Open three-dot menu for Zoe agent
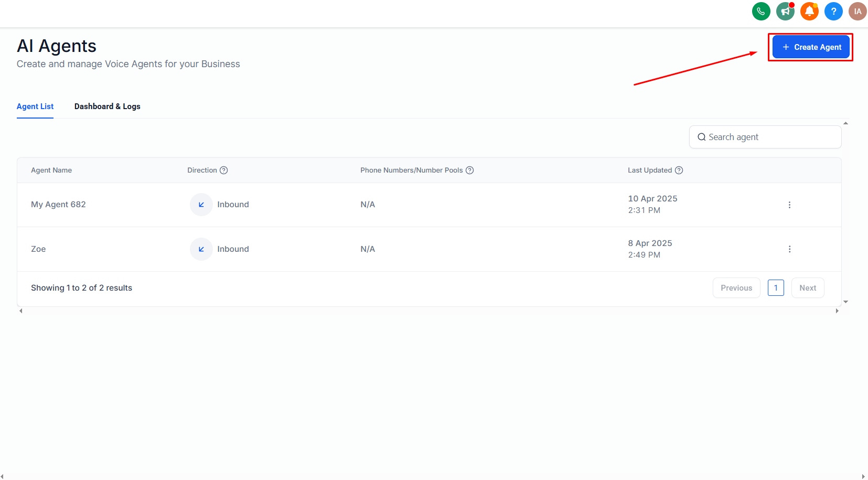868x480 pixels. click(789, 249)
